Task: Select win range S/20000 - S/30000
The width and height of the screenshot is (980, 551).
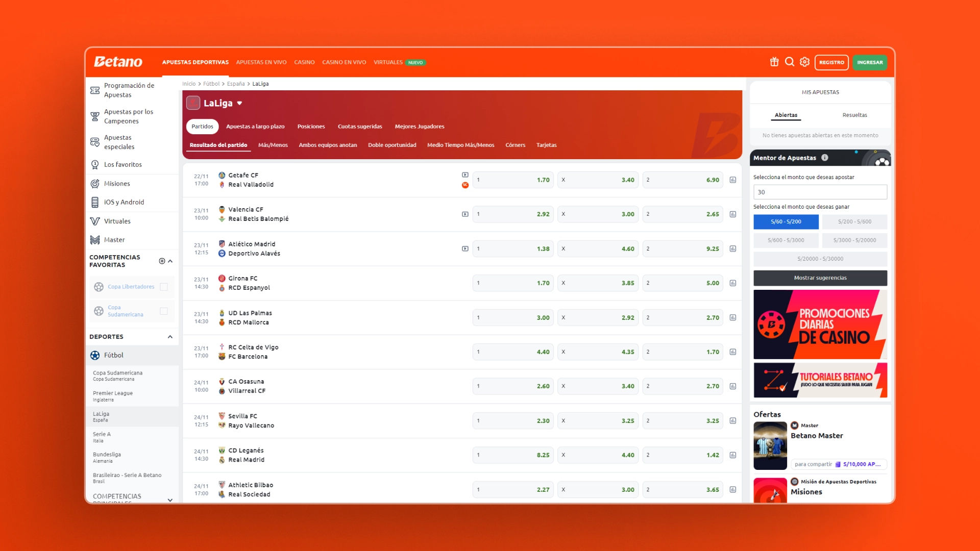Action: point(820,259)
